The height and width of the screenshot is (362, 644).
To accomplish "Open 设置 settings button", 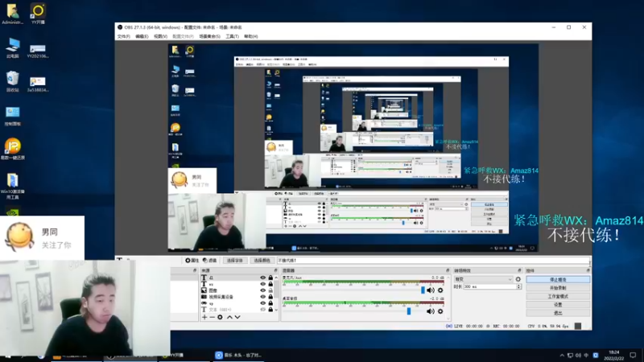I will click(558, 305).
